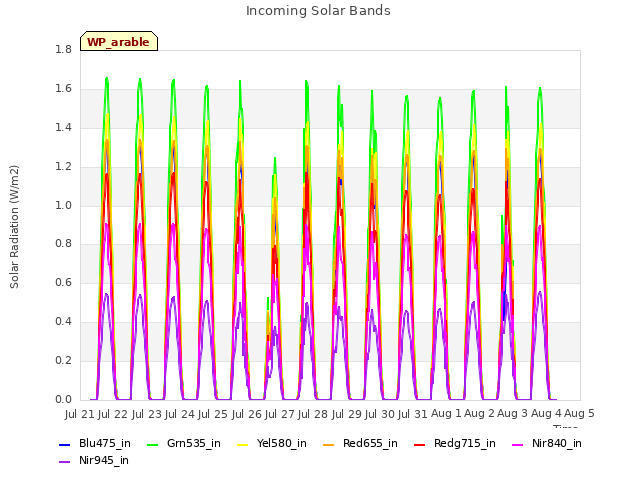Click the orange Red655_in legend swatch
This screenshot has height=480, width=640.
coord(329,444)
